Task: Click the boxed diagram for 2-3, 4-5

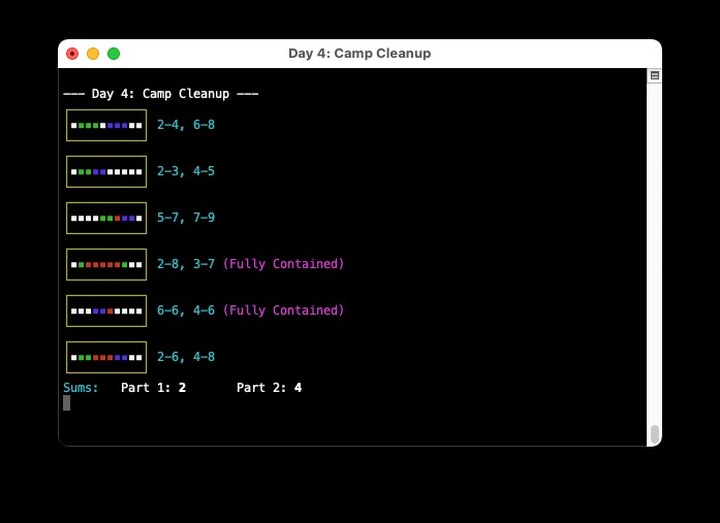Action: point(107,172)
